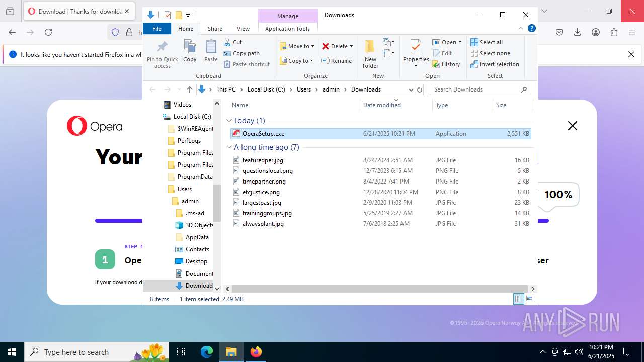The image size is (644, 362).
Task: Click Invert selection in ribbon
Action: pyautogui.click(x=495, y=64)
